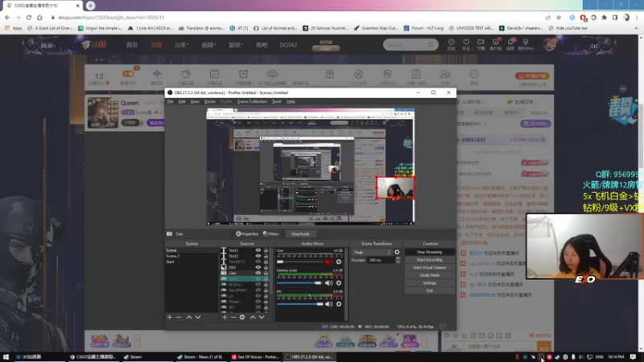Remove the selected scene with the minus icon
The image size is (644, 362).
point(179,317)
